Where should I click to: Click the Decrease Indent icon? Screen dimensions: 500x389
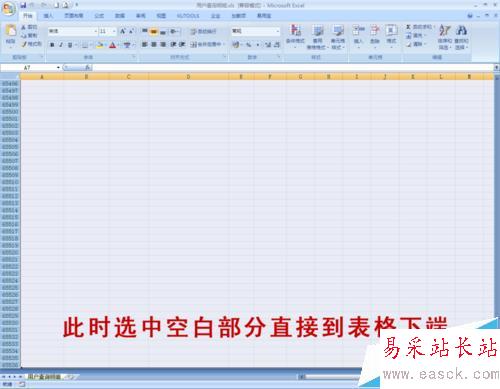[x=173, y=44]
